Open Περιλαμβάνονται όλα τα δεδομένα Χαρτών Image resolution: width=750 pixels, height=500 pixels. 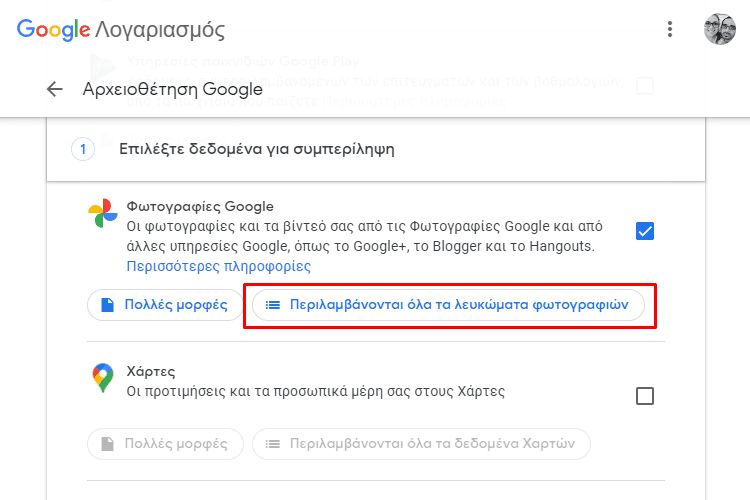421,444
